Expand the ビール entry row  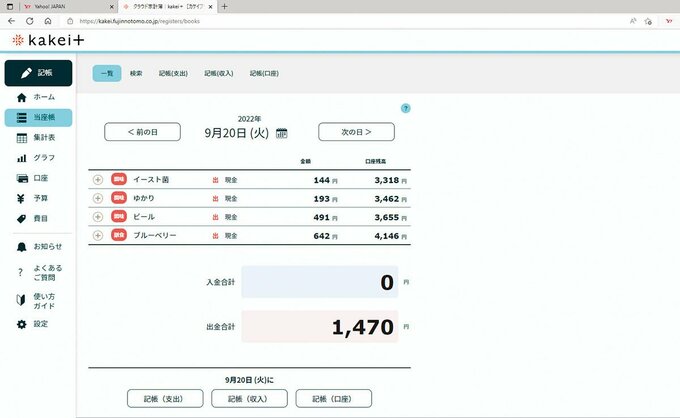click(98, 216)
